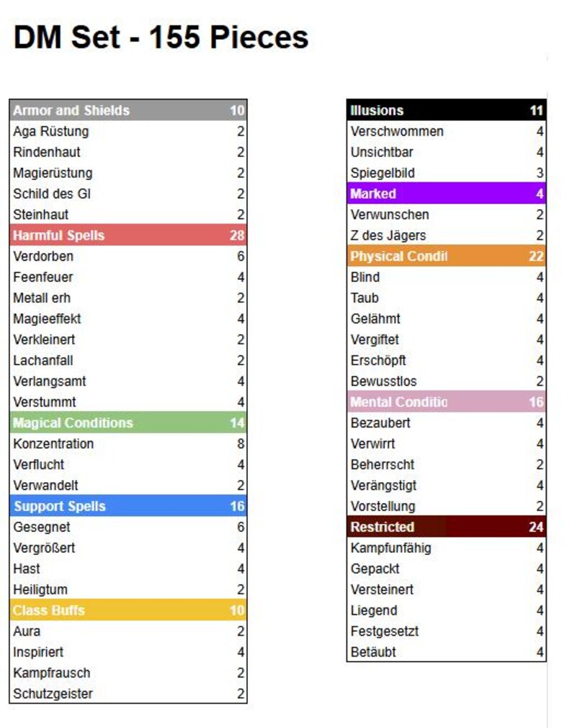
Task: Click the Restricted dark red header
Action: pyautogui.click(x=446, y=526)
